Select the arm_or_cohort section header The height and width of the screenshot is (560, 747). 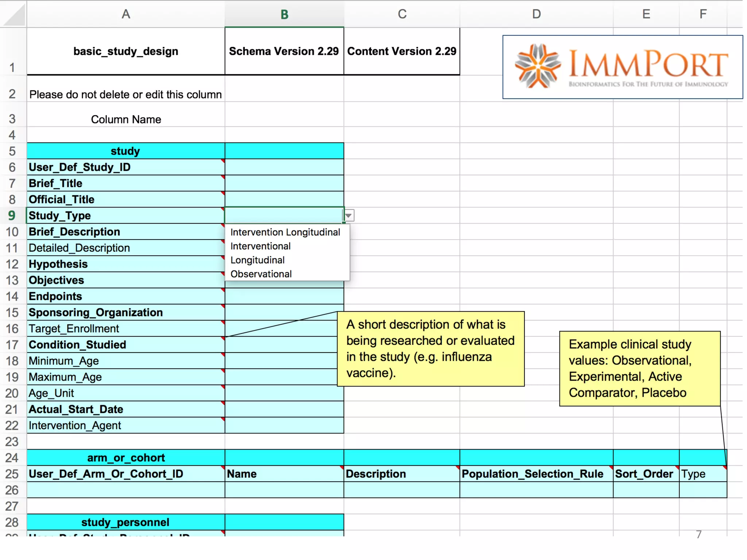tap(125, 458)
